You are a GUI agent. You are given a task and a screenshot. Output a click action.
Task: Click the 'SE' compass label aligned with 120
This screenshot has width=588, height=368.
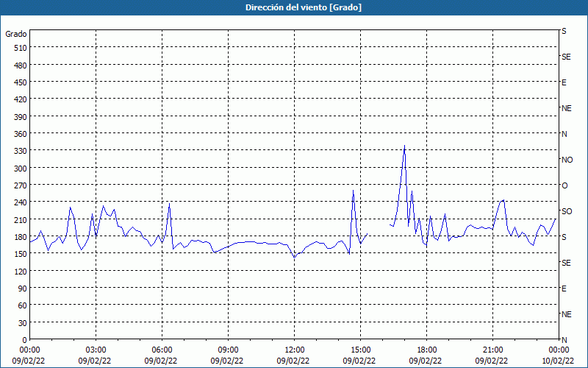tap(566, 263)
